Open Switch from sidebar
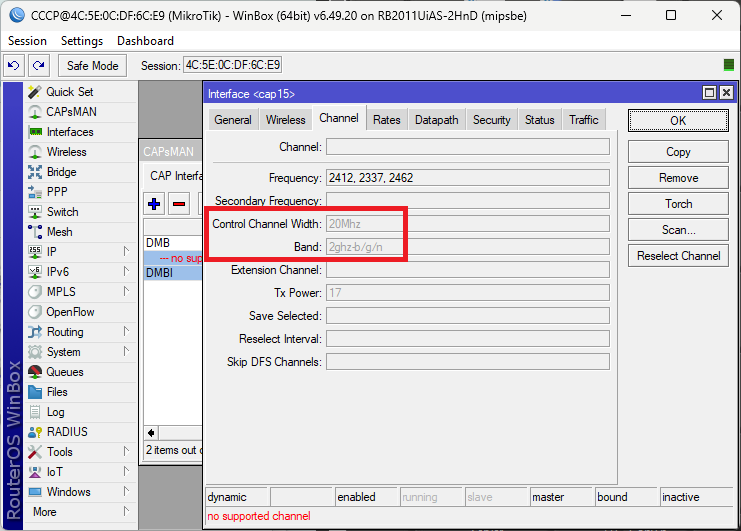 (x=80, y=212)
